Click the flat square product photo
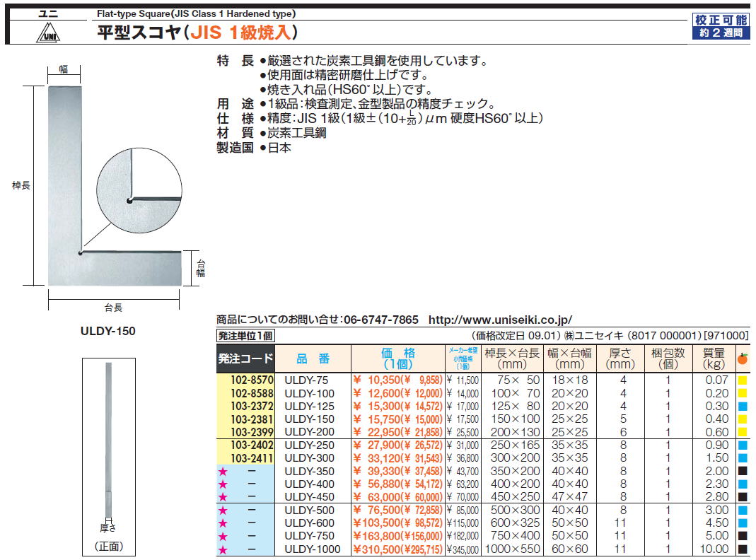 (115, 186)
